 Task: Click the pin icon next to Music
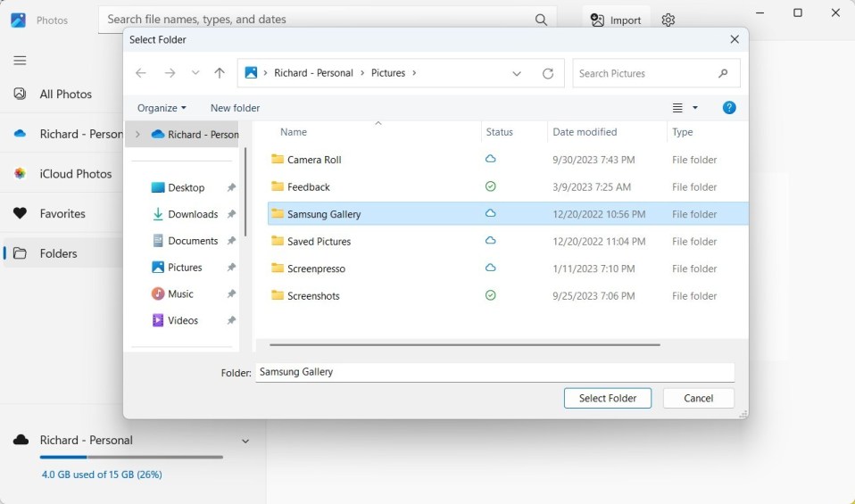point(231,294)
